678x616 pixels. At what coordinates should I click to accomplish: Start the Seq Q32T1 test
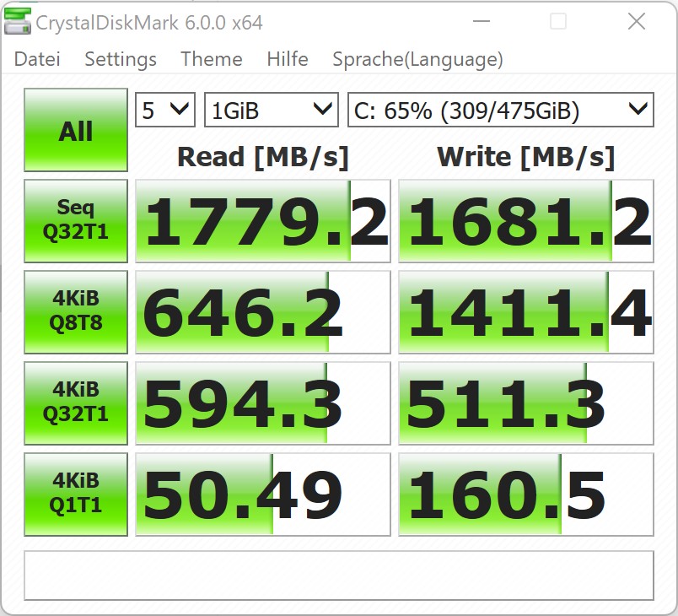click(76, 221)
